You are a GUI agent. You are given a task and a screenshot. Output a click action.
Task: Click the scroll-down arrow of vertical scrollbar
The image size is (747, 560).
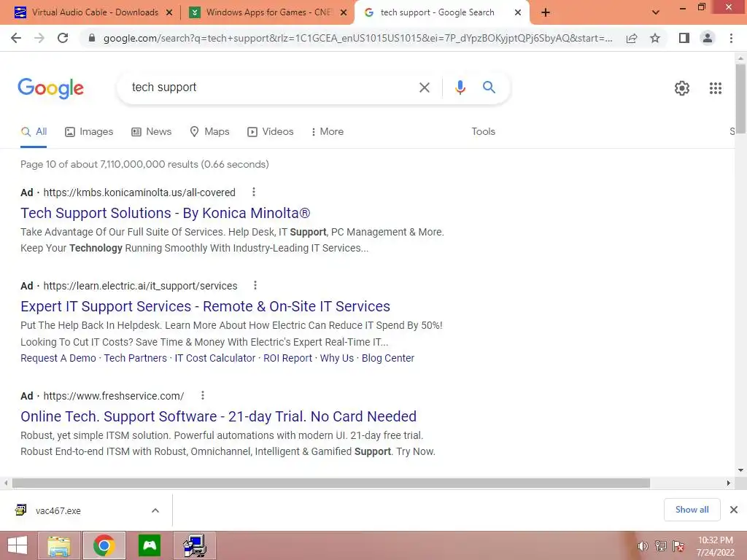[x=740, y=470]
